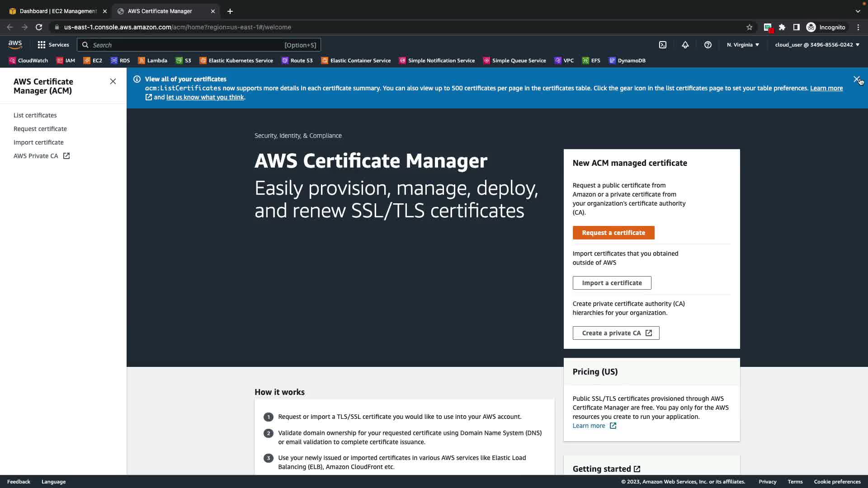The height and width of the screenshot is (488, 868).
Task: Bookmark this page with star icon
Action: point(749,27)
